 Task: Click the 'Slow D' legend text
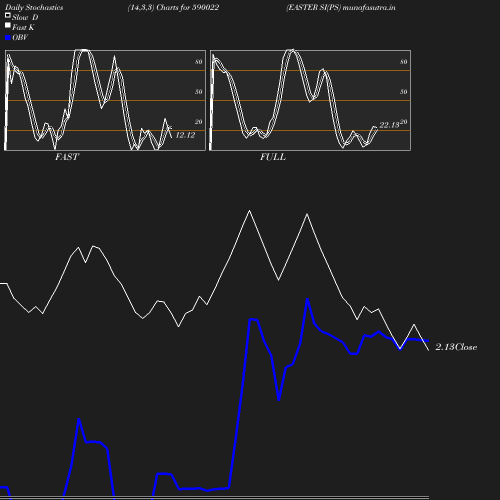pyautogui.click(x=25, y=17)
